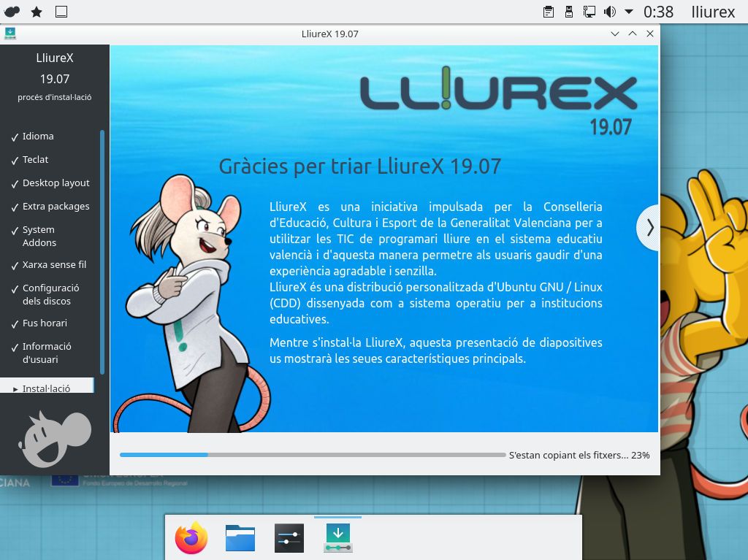This screenshot has height=560, width=748.
Task: Open the lliurex user menu
Action: tap(713, 12)
